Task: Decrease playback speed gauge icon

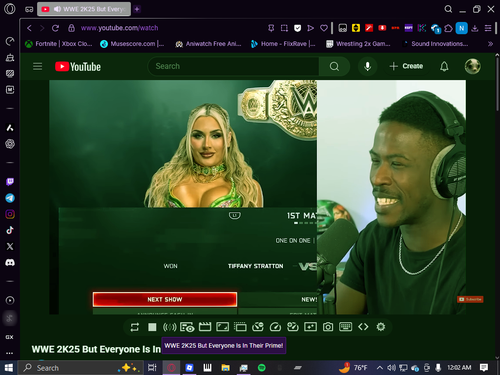Action: coord(258,327)
